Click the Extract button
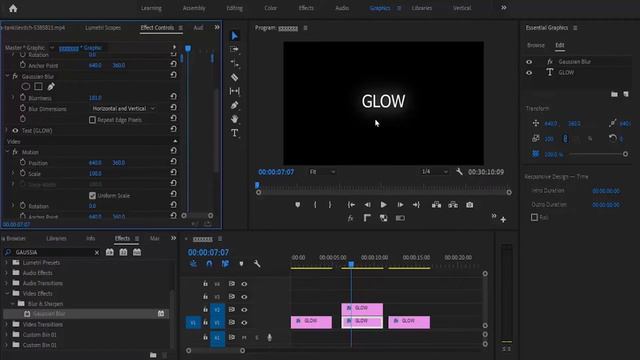 tap(453, 205)
